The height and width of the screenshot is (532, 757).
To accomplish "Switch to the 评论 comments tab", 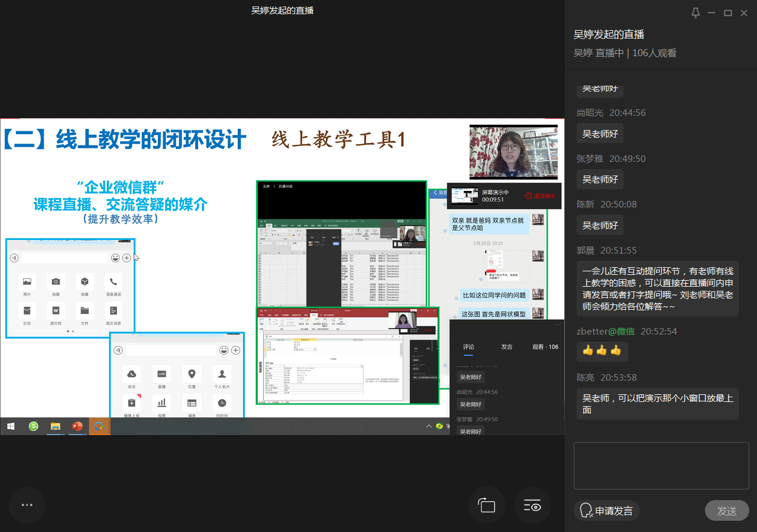I will click(468, 347).
